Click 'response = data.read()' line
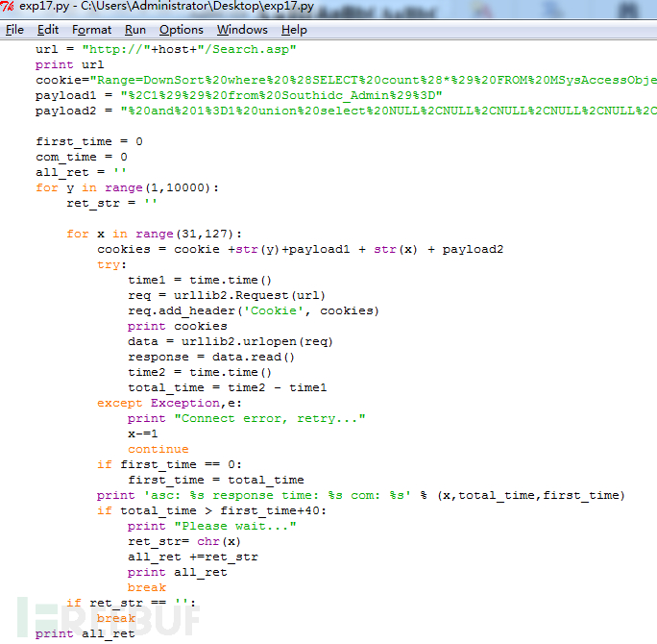The height and width of the screenshot is (644, 657). (211, 358)
